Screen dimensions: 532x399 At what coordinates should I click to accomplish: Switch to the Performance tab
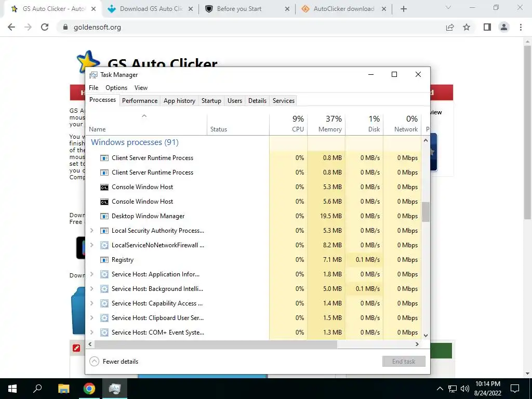[x=140, y=101]
